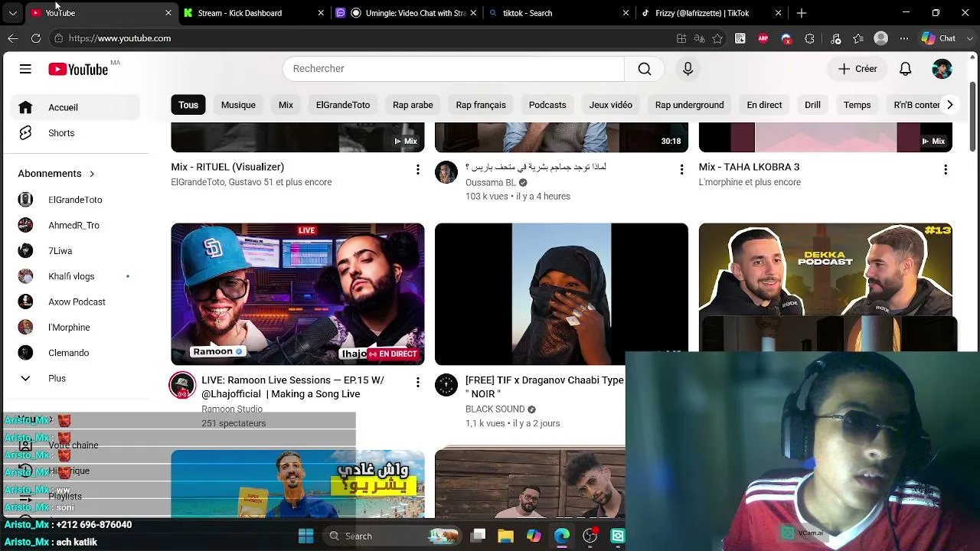Open options for Mix - RITUEL video
This screenshot has height=551, width=980.
click(417, 169)
